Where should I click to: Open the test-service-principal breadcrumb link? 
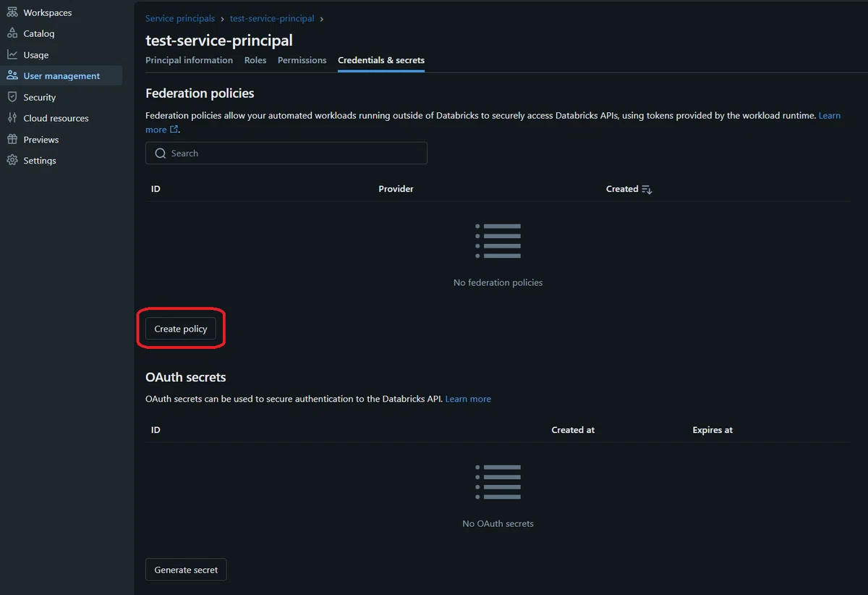pos(272,18)
